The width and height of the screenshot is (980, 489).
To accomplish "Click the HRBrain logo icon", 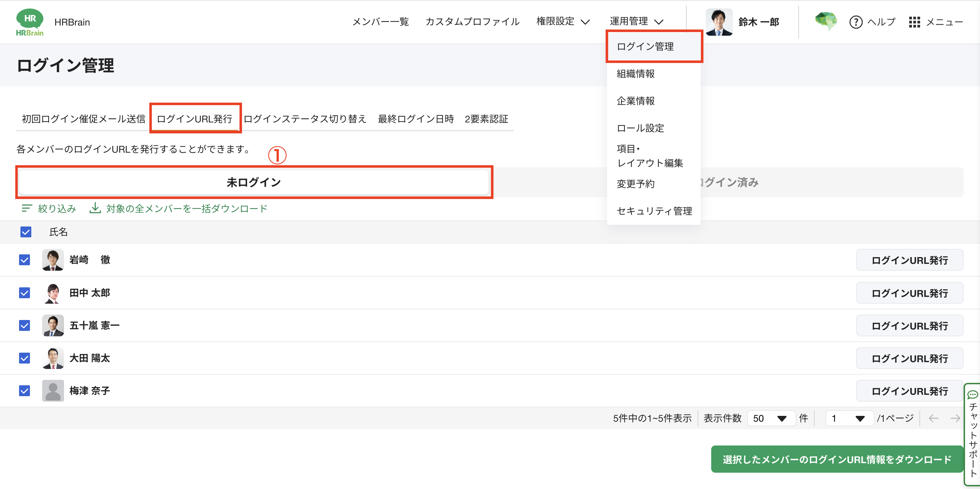I will (x=30, y=22).
